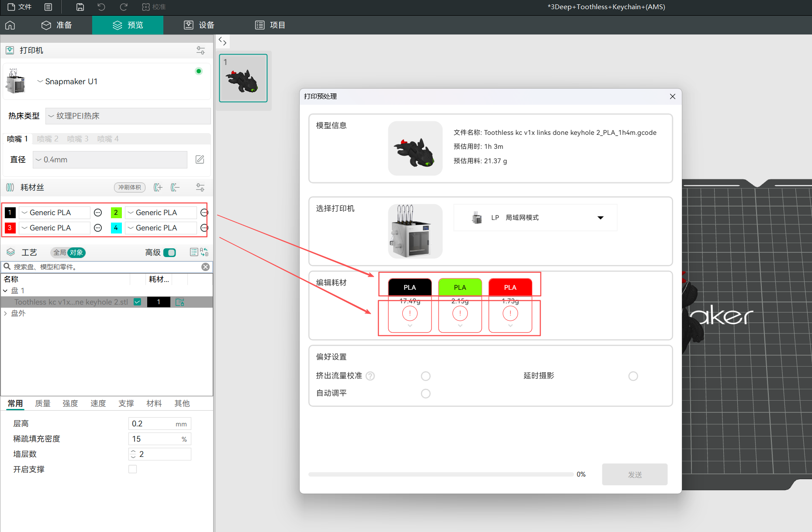Expand the 盘外 tree item
This screenshot has width=812, height=532.
(x=6, y=313)
